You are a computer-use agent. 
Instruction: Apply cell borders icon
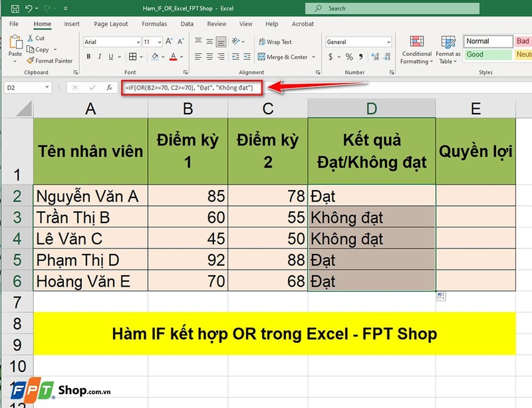tap(133, 56)
